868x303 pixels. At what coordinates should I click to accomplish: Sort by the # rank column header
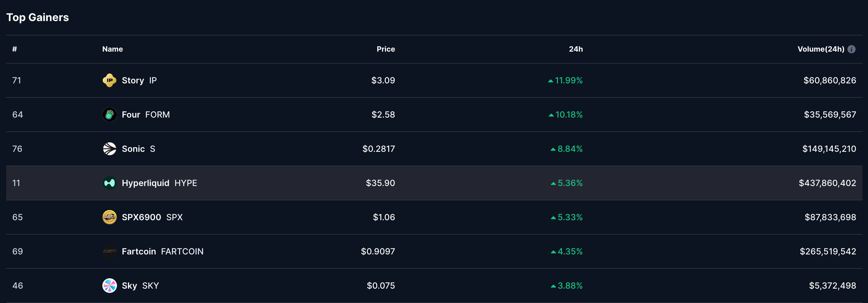tap(14, 49)
